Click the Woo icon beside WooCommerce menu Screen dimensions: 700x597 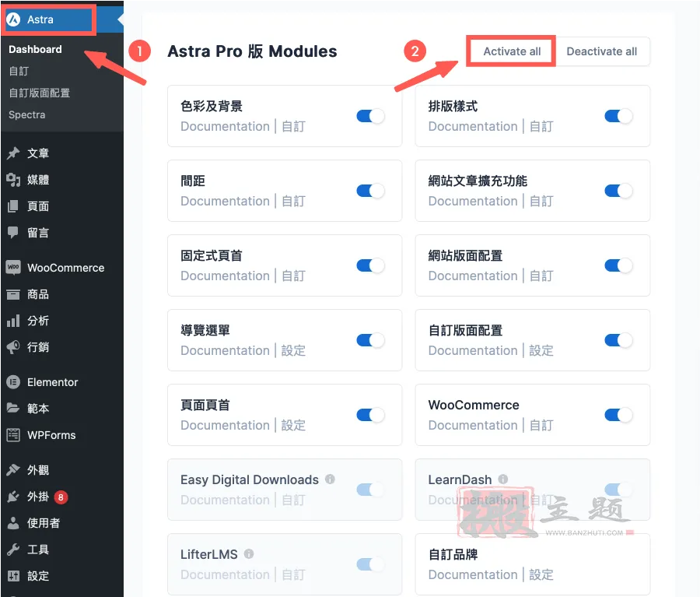(x=13, y=268)
